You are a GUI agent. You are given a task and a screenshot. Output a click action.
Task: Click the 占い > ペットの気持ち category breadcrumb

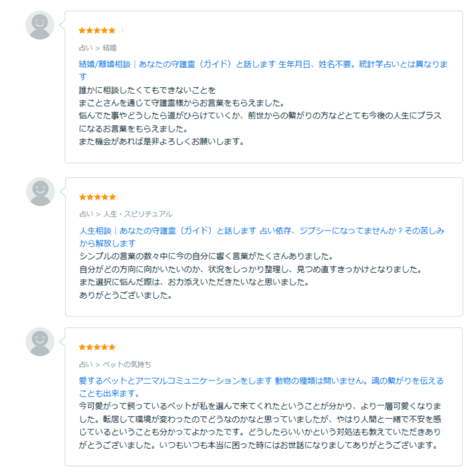pos(115,364)
